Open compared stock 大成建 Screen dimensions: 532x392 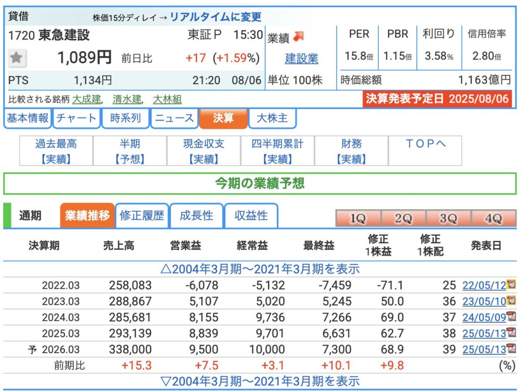pyautogui.click(x=87, y=99)
